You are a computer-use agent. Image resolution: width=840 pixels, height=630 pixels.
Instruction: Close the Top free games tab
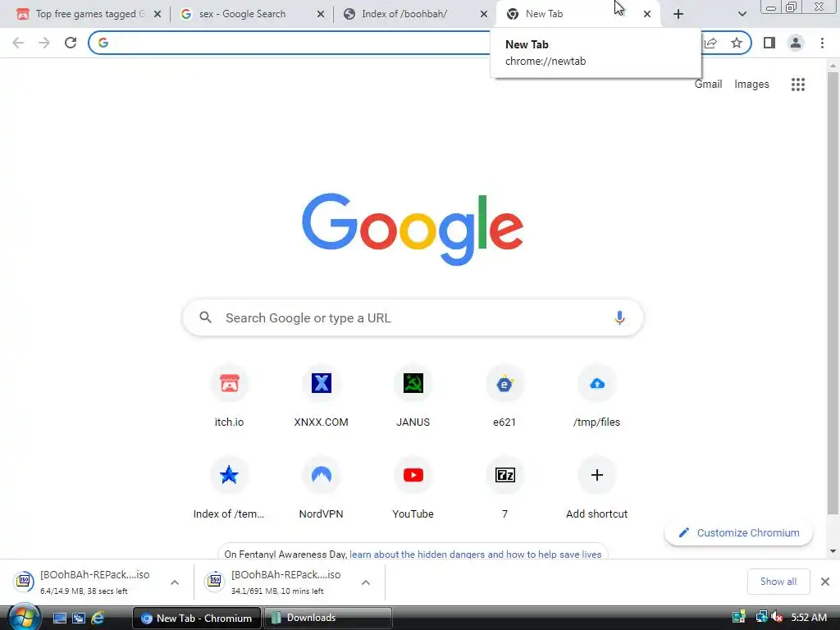[x=157, y=15]
